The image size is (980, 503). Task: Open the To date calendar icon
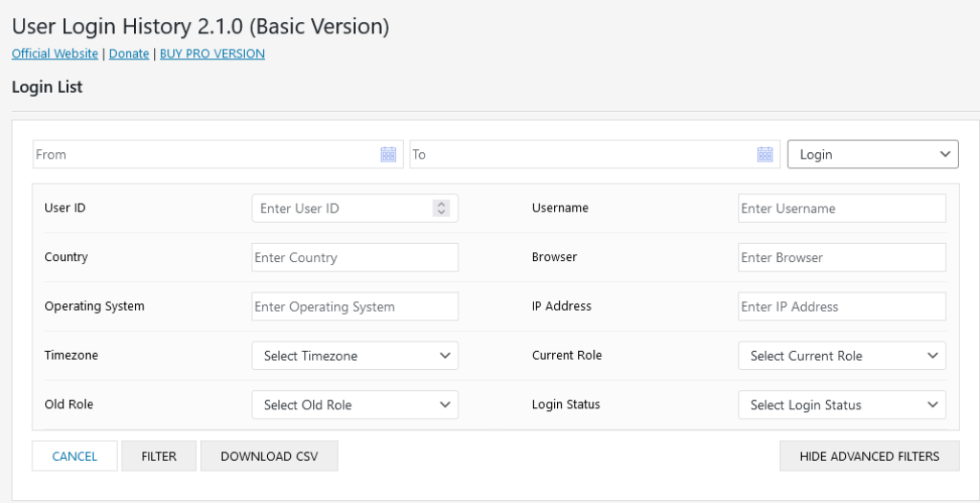(x=765, y=154)
